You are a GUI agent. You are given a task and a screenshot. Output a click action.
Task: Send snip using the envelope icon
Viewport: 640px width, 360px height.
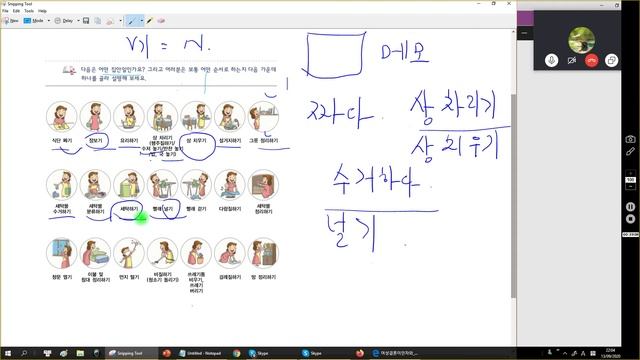110,20
